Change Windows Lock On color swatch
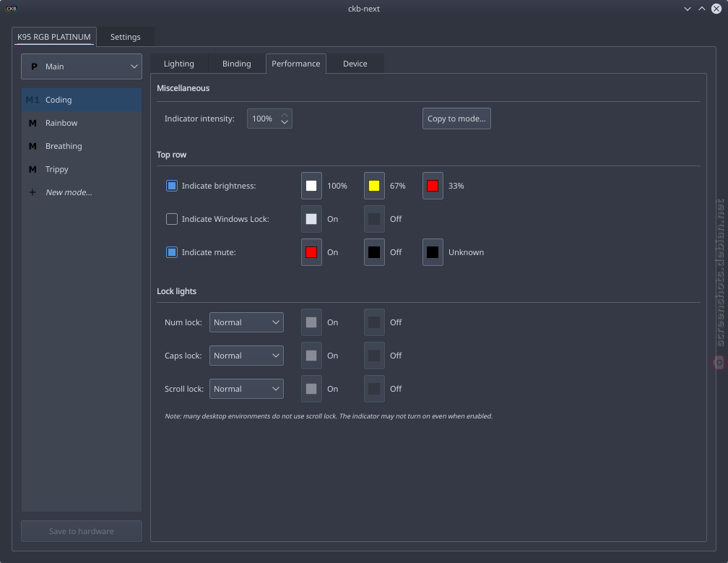The image size is (728, 563). coord(311,219)
